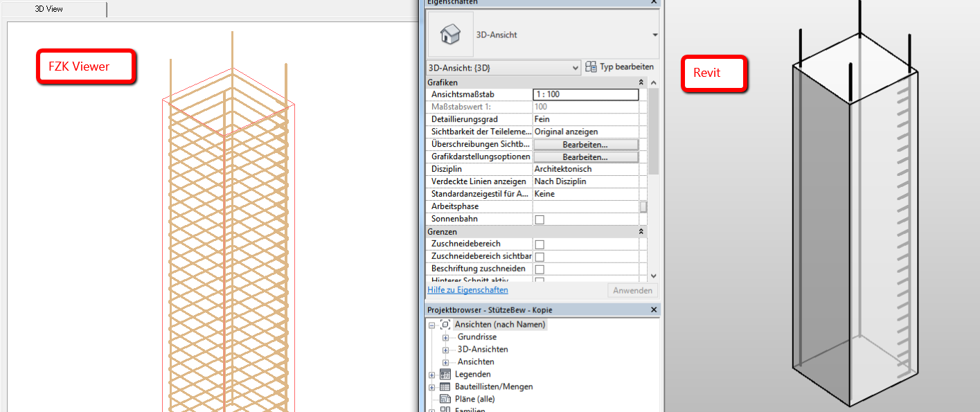The width and height of the screenshot is (980, 412).
Task: Check the Zuschneidebereich checkbox
Action: coord(539,244)
